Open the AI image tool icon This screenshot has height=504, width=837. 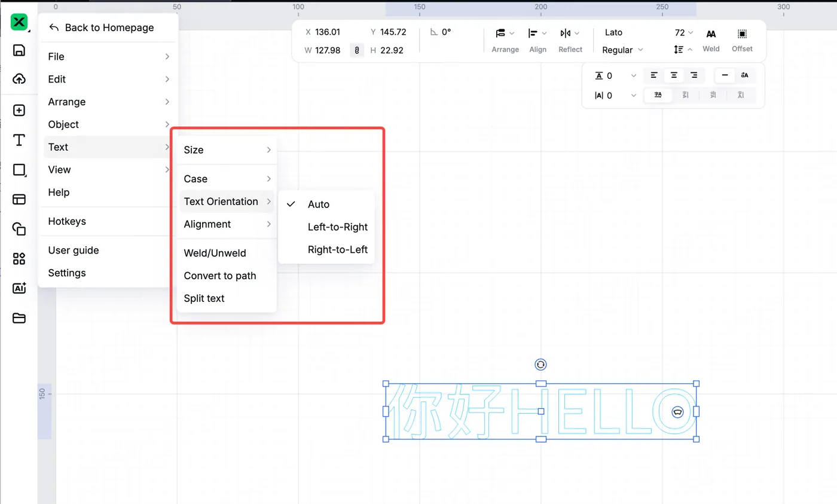coord(19,288)
